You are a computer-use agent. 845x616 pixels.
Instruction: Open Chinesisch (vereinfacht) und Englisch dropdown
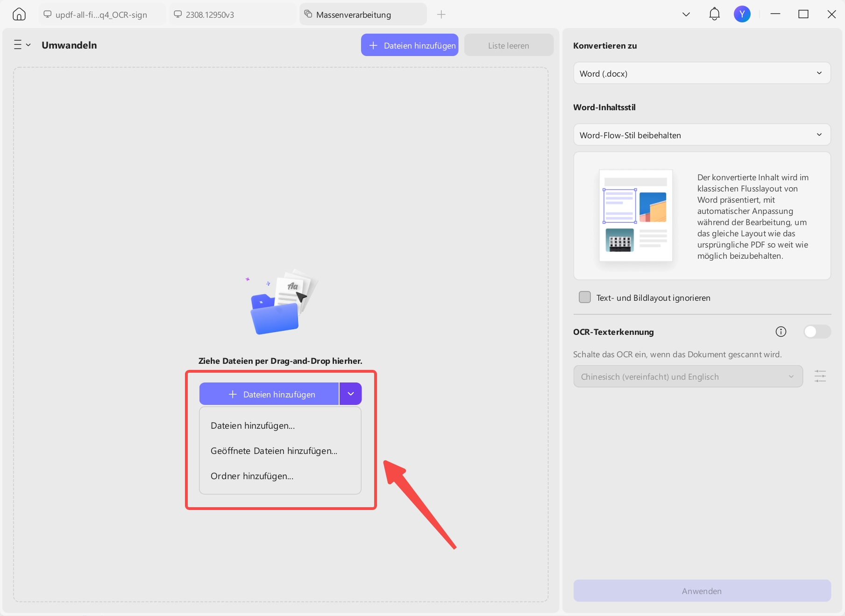click(x=688, y=376)
